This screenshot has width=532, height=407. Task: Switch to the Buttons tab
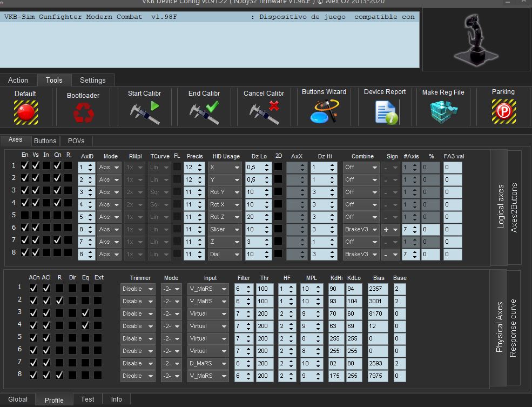pyautogui.click(x=45, y=141)
